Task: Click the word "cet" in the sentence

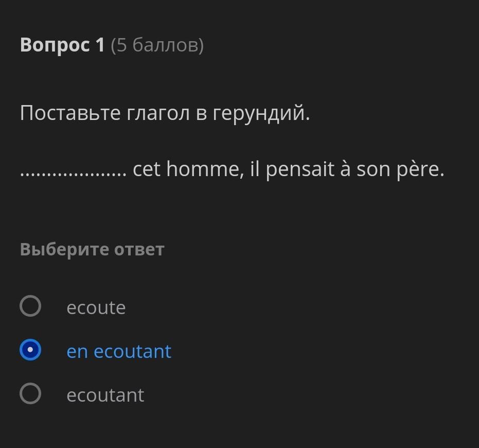Action: click(147, 169)
